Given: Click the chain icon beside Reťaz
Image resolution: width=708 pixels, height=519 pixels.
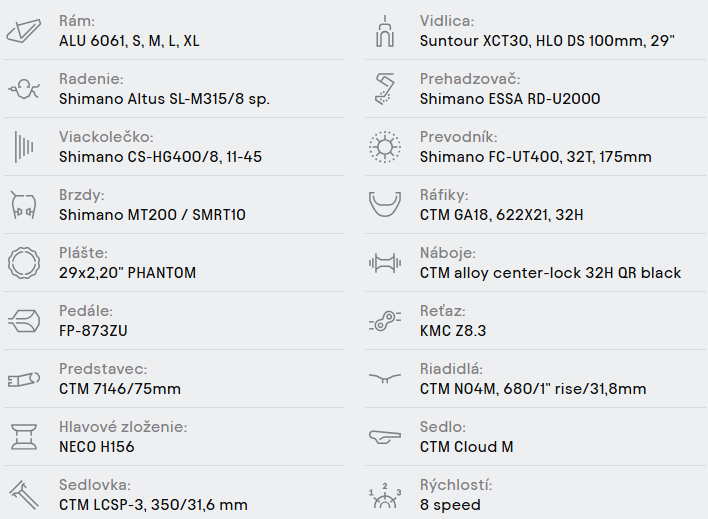Looking at the screenshot, I should 385,321.
